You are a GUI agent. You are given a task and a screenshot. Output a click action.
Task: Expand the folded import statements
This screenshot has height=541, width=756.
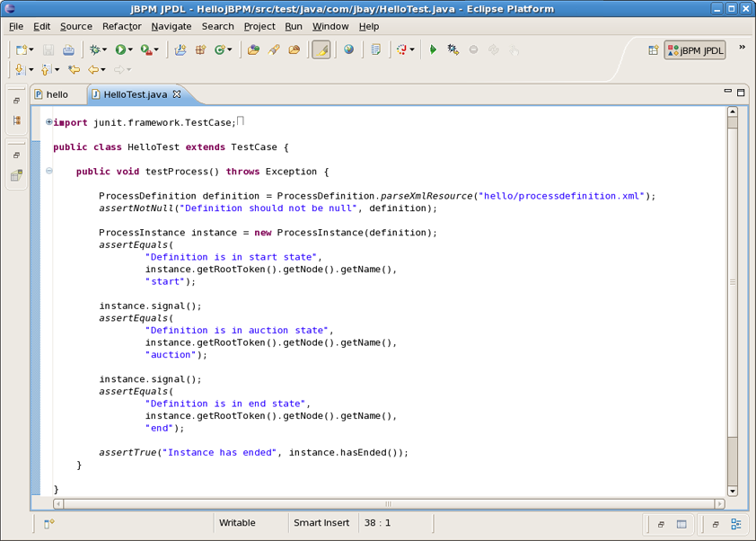click(x=49, y=122)
